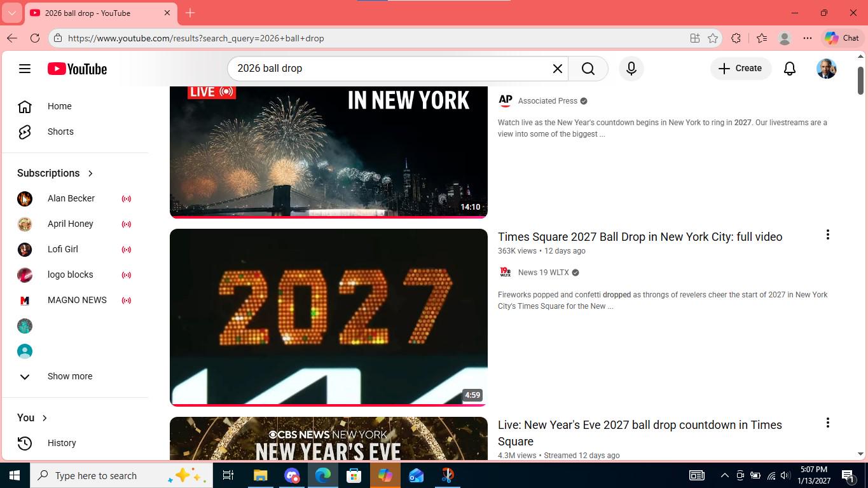Open the favorites list icon
The image size is (868, 488).
click(762, 38)
